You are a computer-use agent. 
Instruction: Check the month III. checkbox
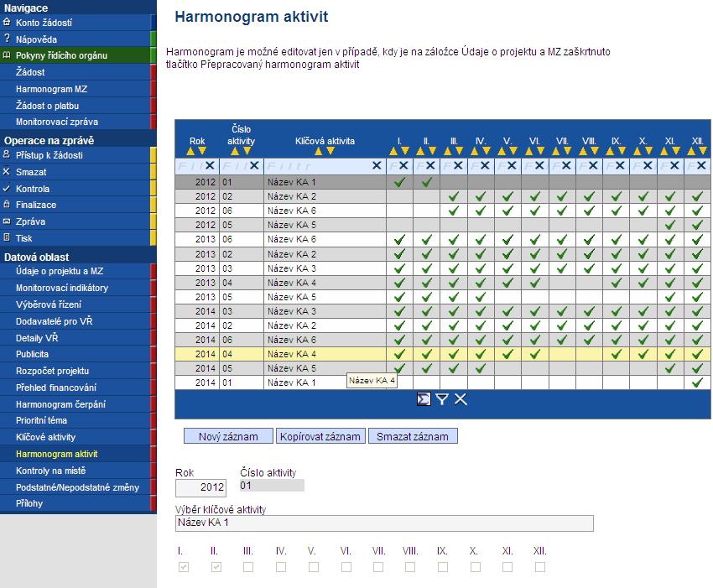(x=248, y=567)
